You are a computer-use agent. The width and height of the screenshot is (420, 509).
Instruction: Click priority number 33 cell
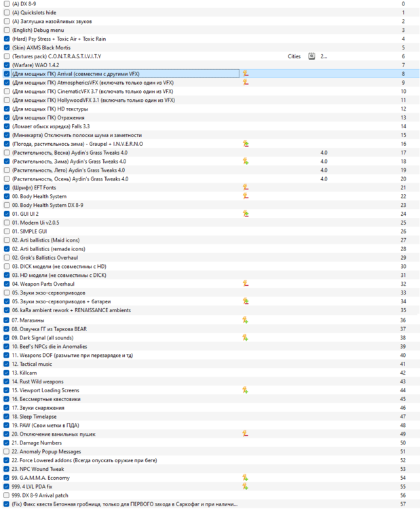tap(403, 293)
